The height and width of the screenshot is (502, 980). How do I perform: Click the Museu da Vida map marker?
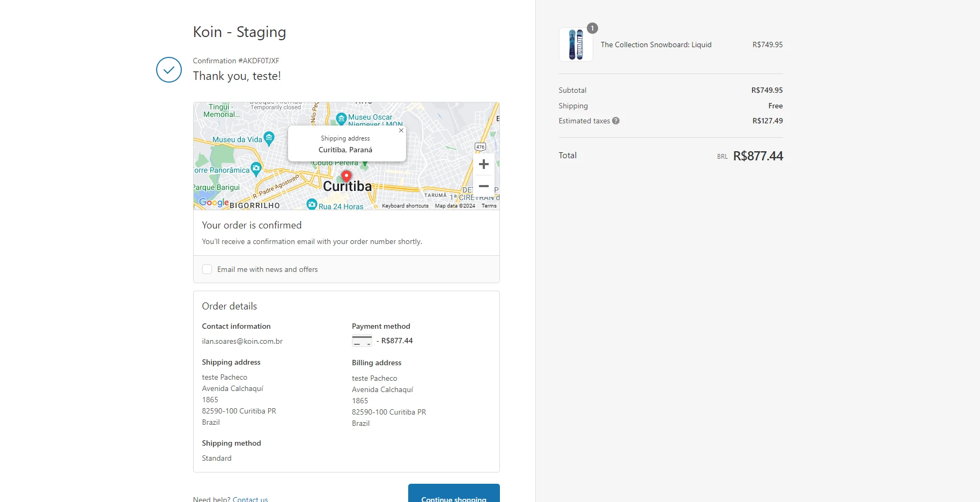pyautogui.click(x=269, y=138)
